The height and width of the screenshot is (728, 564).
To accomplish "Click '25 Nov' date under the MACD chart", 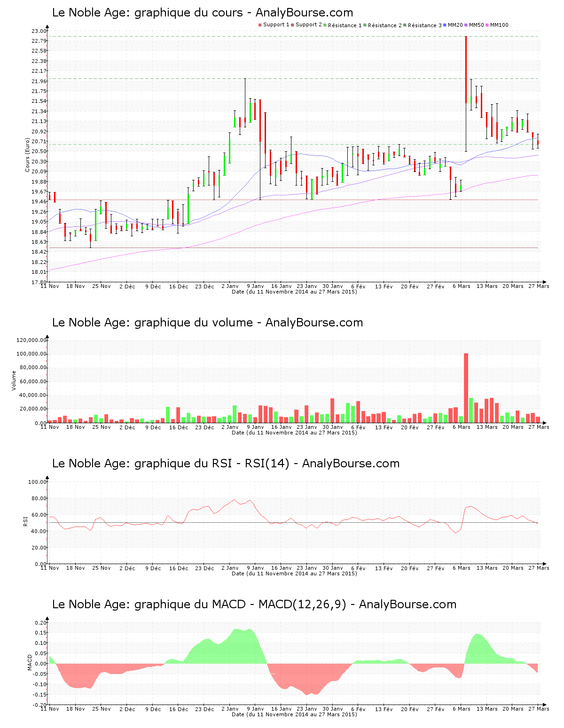I will [102, 709].
